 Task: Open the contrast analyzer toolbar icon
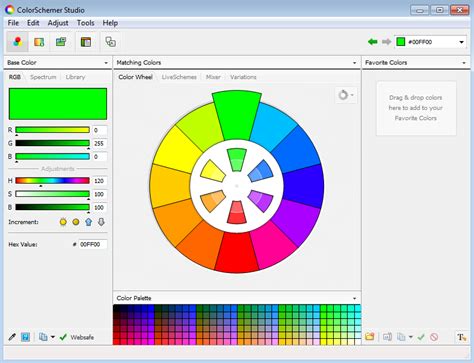click(110, 42)
